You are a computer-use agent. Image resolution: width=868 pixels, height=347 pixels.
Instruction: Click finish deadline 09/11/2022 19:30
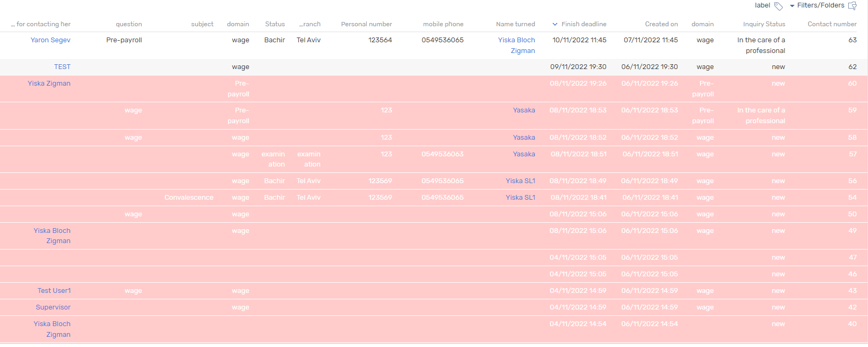pos(578,67)
